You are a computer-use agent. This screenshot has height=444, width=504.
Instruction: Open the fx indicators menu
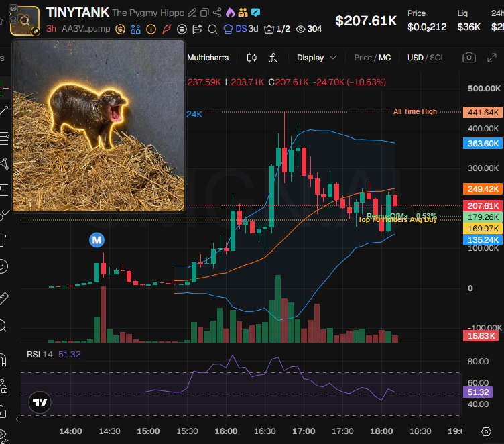(273, 58)
